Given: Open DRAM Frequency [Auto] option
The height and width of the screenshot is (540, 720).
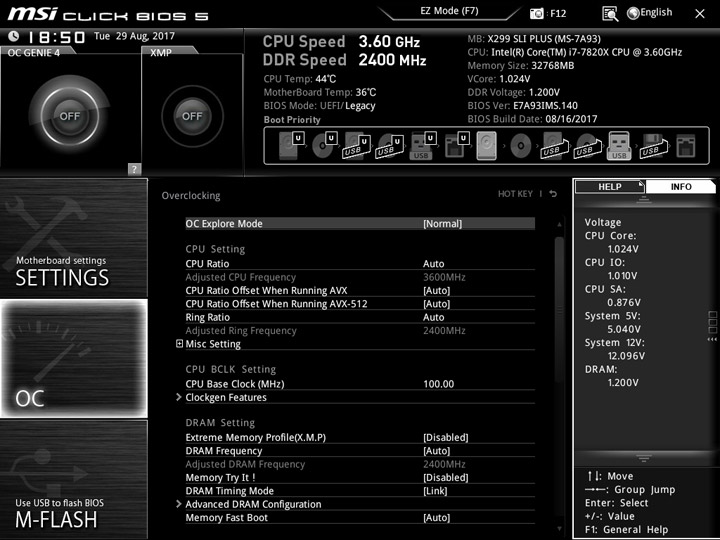Looking at the screenshot, I should (x=360, y=450).
